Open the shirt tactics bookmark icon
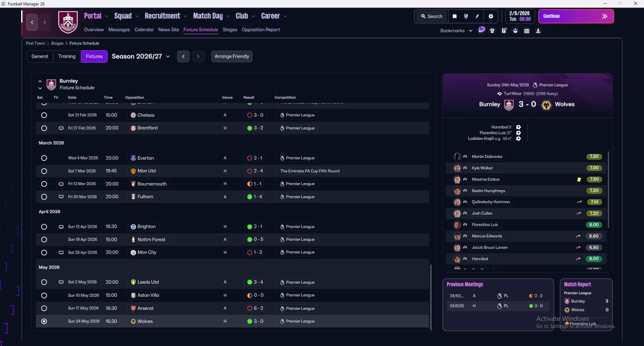 [x=492, y=31]
